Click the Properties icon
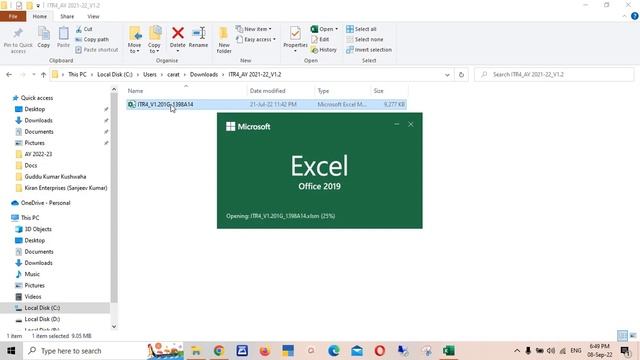 (295, 33)
